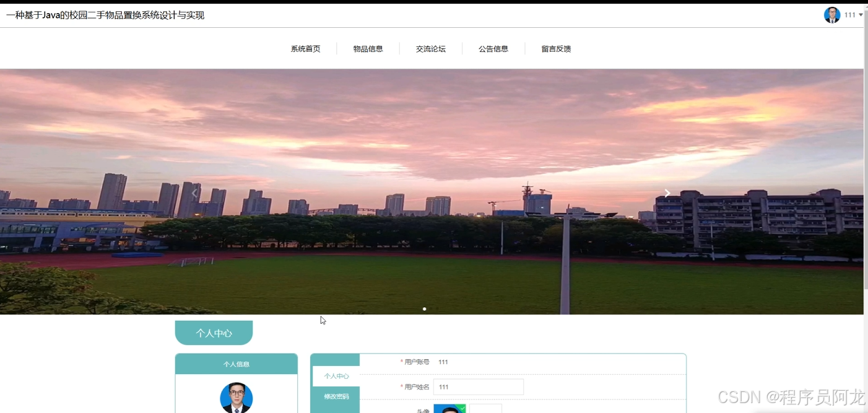The image size is (868, 413).
Task: Switch to the 修改密码 side tab
Action: [336, 396]
